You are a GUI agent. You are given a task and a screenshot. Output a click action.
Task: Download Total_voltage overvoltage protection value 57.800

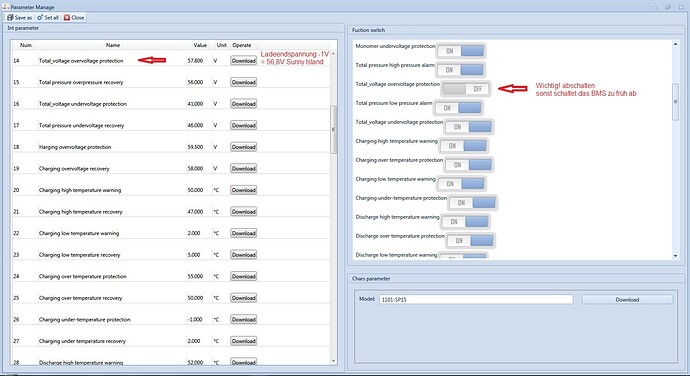243,61
